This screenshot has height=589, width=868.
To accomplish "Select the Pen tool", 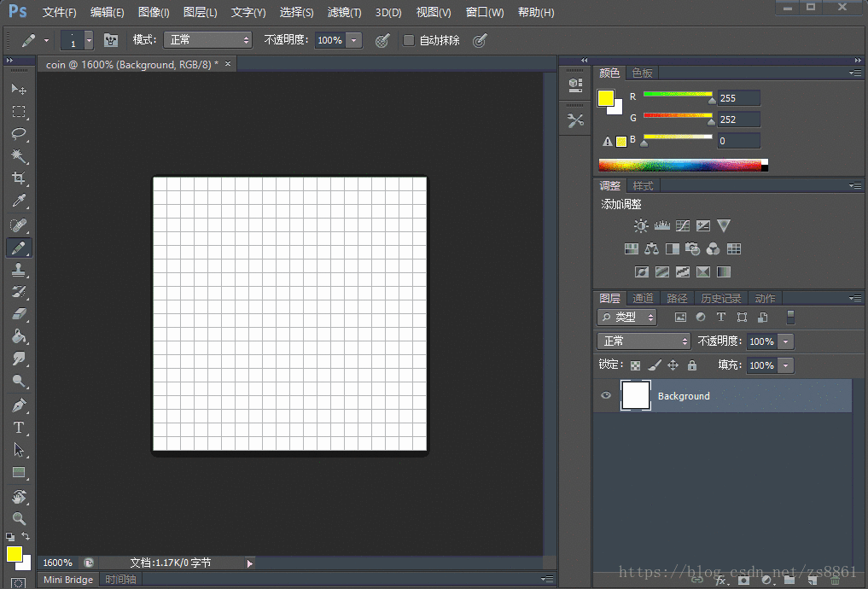I will 19,405.
